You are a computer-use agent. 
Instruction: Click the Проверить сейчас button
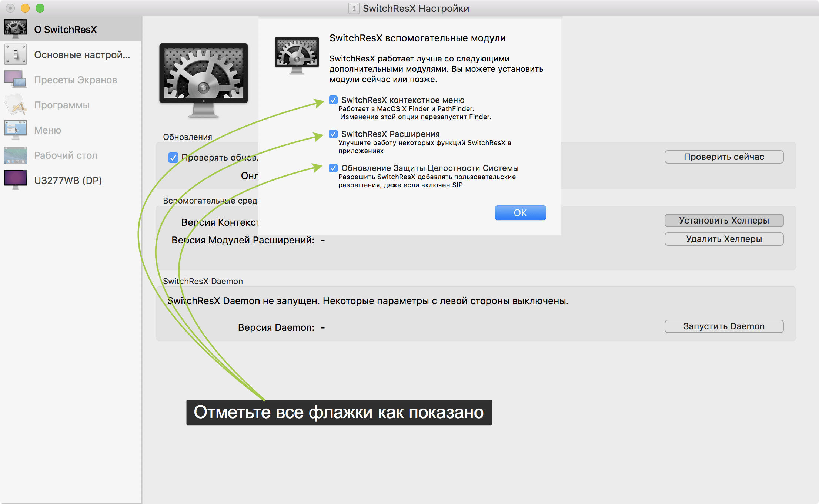[724, 157]
